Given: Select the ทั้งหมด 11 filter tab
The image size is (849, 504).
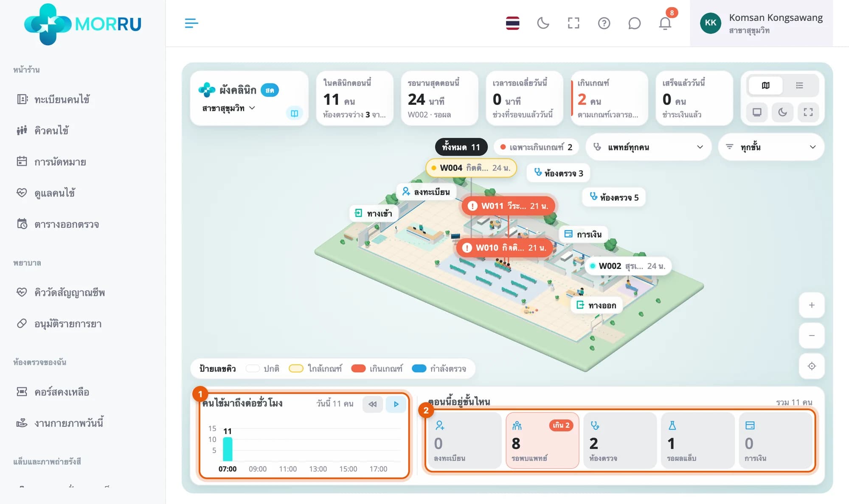Looking at the screenshot, I should tap(461, 147).
